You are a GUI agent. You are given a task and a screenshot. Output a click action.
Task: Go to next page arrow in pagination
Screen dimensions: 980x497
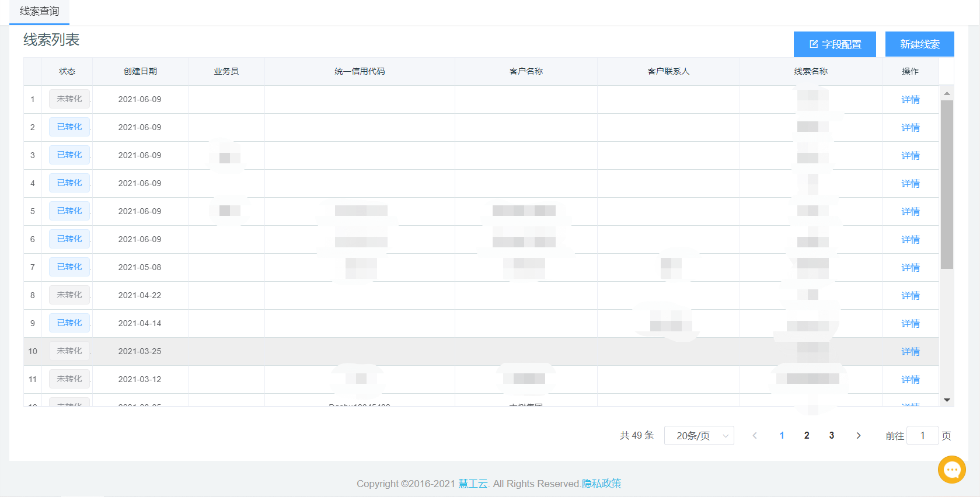[858, 436]
